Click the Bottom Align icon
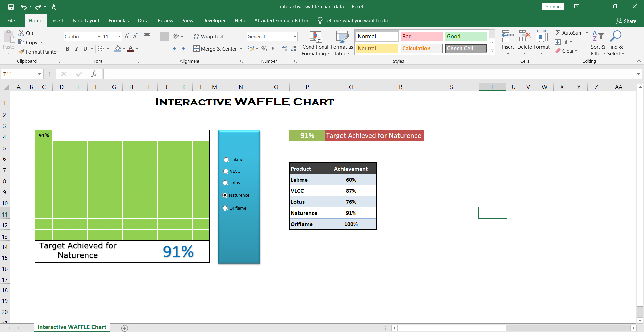Viewport: 644px width, 332px height. click(164, 36)
